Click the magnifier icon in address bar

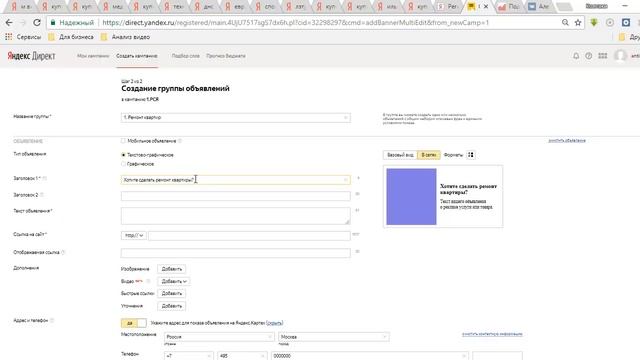tap(565, 23)
